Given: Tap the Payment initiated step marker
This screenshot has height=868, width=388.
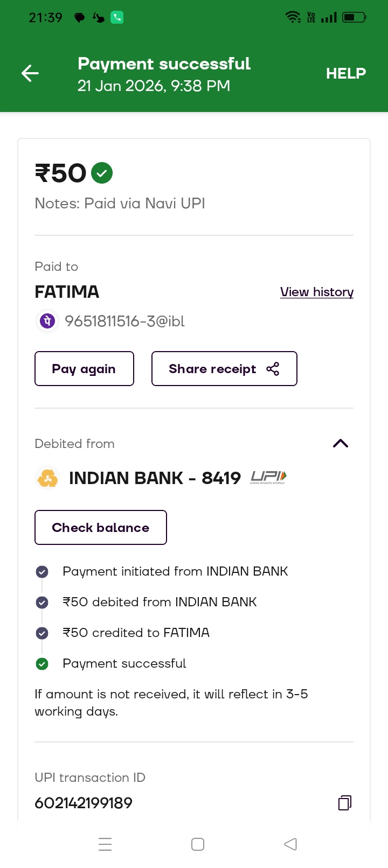Looking at the screenshot, I should [42, 572].
